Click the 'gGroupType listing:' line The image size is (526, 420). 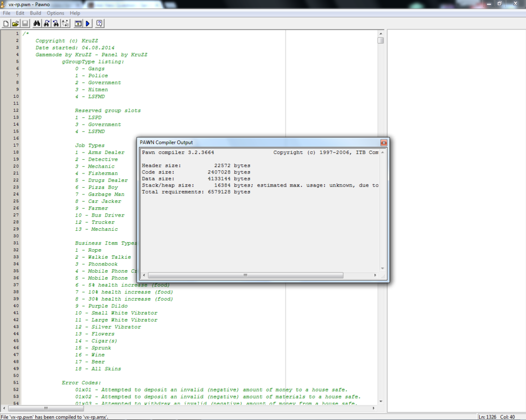pos(93,62)
